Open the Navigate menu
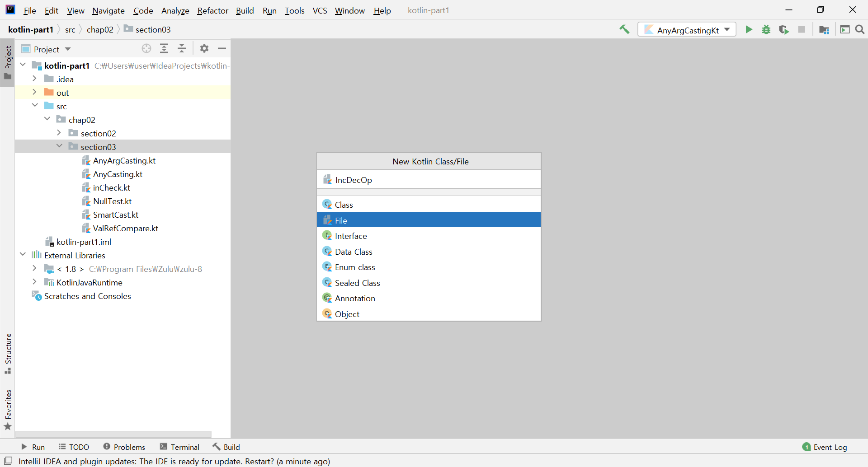Screen dimensions: 868x467 108,10
